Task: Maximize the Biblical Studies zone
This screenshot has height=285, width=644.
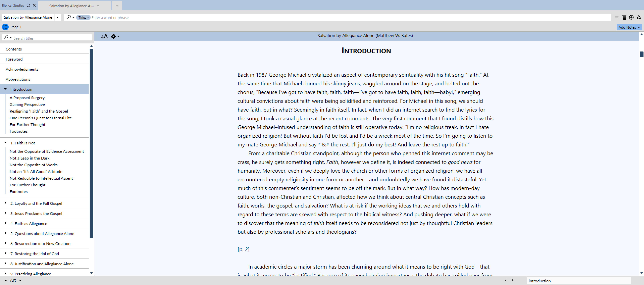Action: (x=28, y=5)
